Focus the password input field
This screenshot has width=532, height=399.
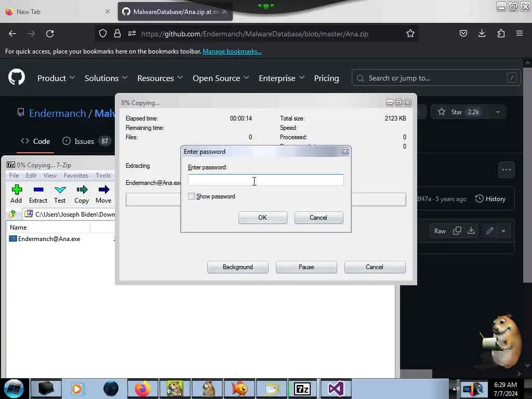click(x=265, y=180)
